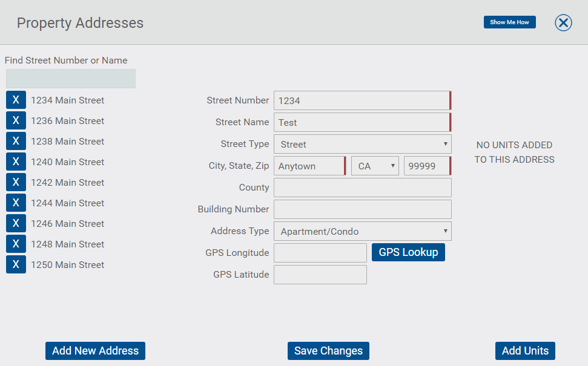Screen dimensions: 588x366
Task: Click Save Changes
Action: pyautogui.click(x=328, y=351)
